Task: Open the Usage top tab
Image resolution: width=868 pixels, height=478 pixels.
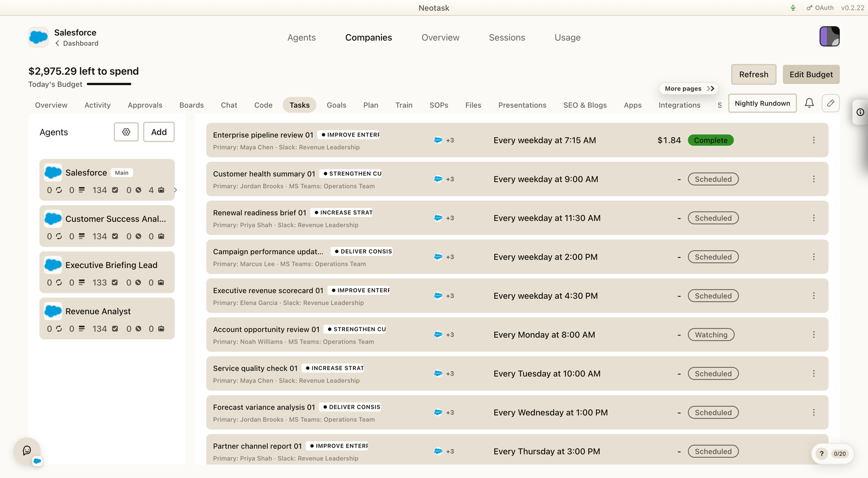Action: [x=567, y=37]
